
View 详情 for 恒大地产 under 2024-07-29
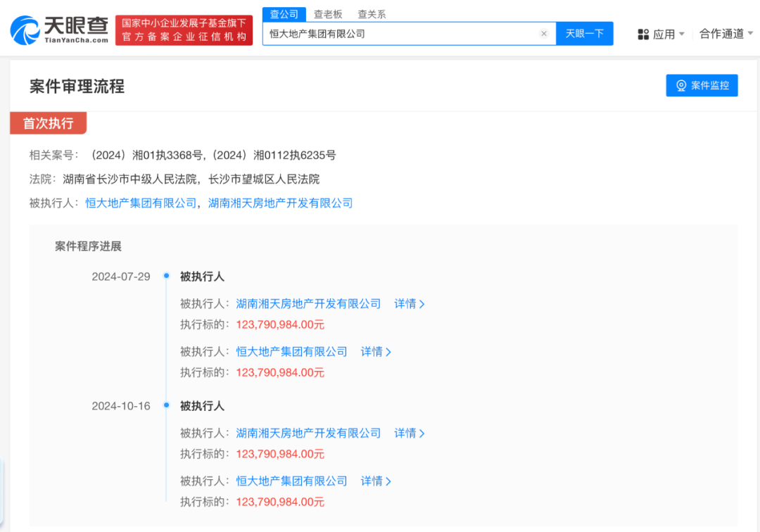tap(376, 352)
